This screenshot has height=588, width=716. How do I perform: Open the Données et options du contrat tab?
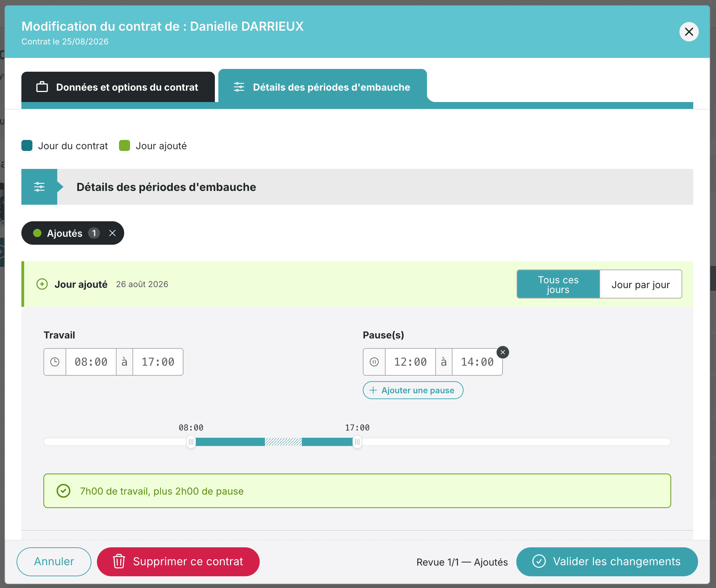click(x=118, y=87)
